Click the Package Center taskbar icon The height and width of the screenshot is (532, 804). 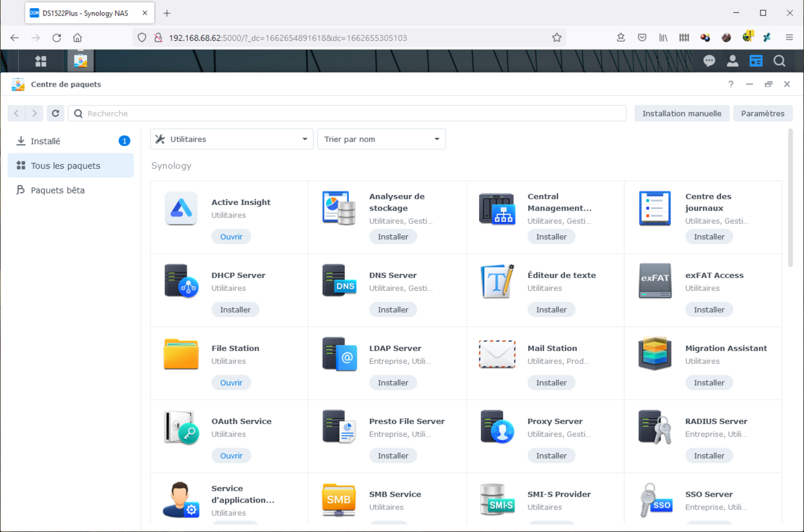pyautogui.click(x=80, y=61)
